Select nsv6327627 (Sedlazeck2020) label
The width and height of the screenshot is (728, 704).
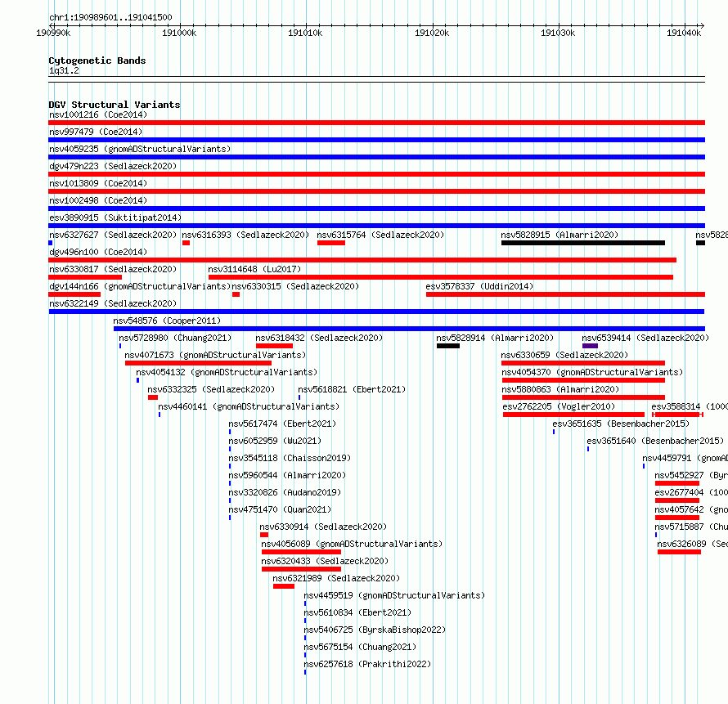tap(113, 235)
